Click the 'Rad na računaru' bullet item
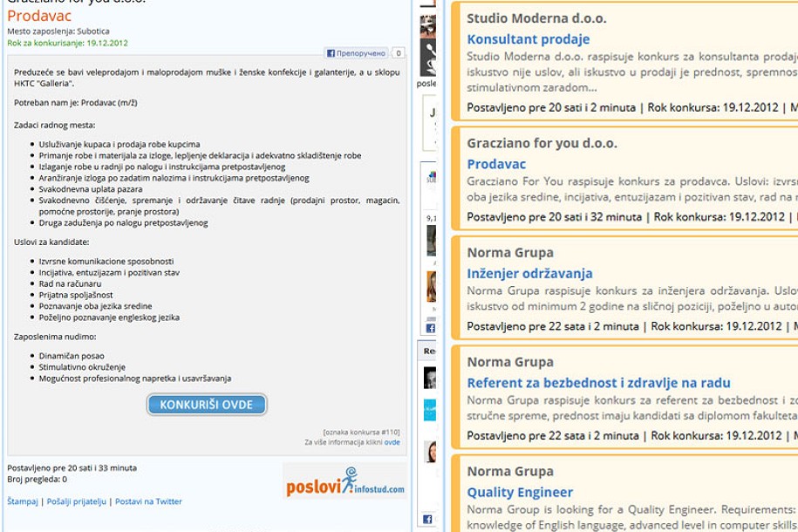 tap(71, 284)
